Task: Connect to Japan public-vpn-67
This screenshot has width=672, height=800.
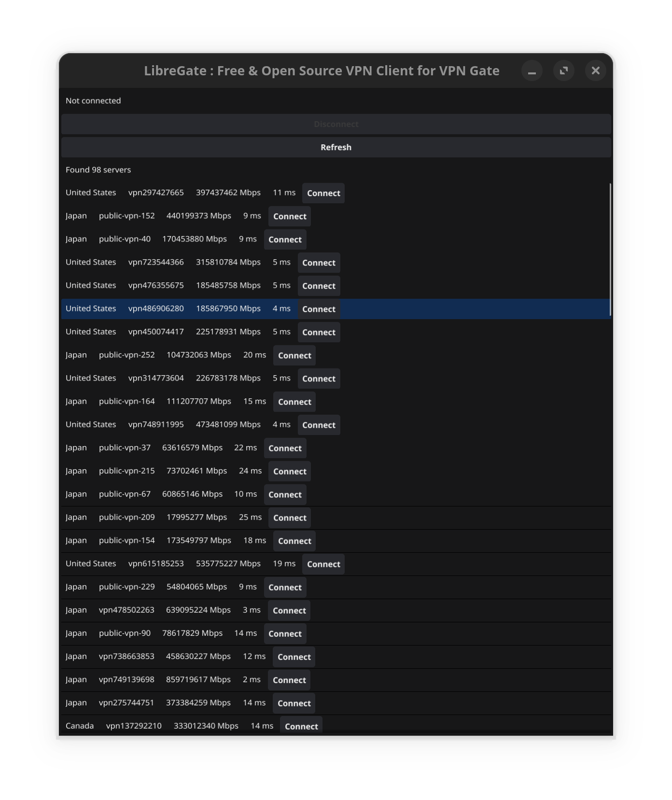Action: tap(285, 494)
